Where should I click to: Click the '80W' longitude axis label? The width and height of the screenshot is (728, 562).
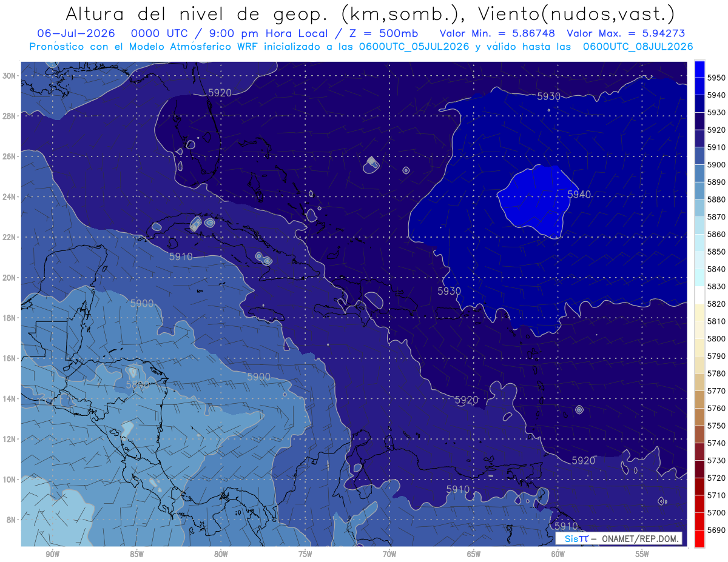tap(221, 555)
